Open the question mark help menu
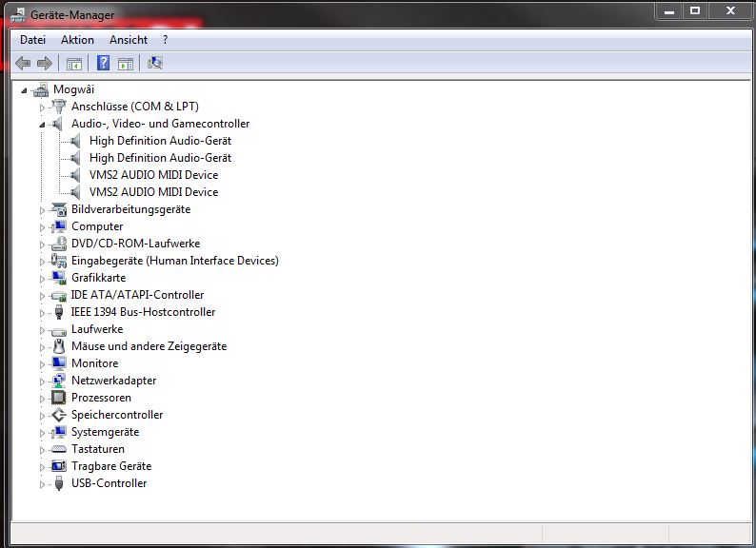The height and width of the screenshot is (548, 756). [x=166, y=40]
